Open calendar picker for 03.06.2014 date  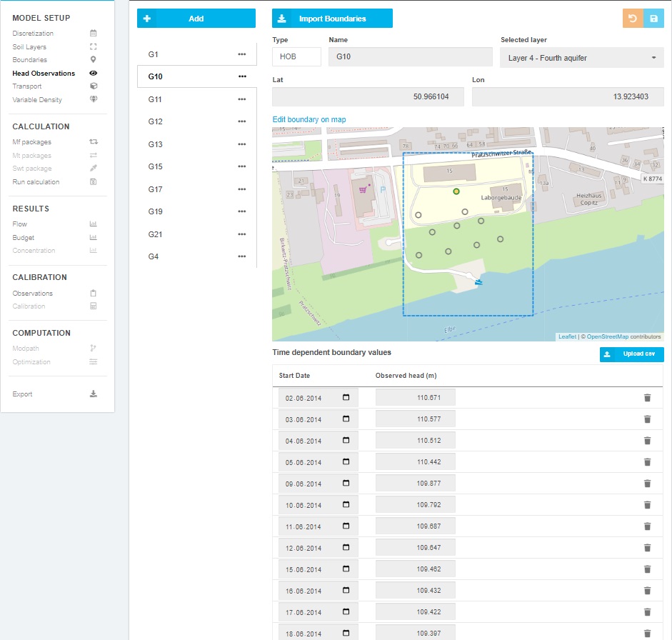346,419
